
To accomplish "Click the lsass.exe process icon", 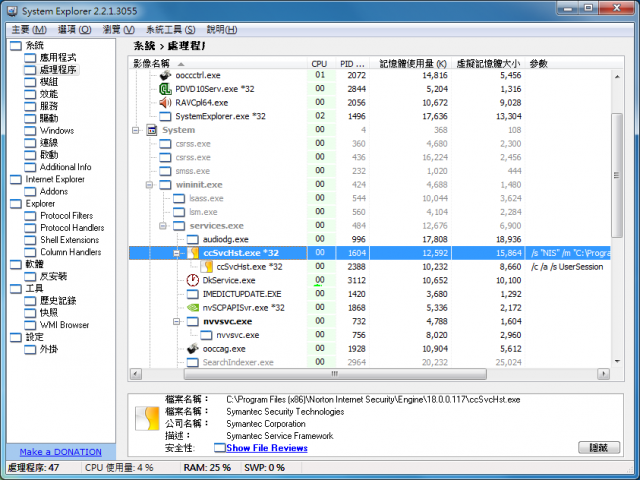I will pyautogui.click(x=179, y=198).
